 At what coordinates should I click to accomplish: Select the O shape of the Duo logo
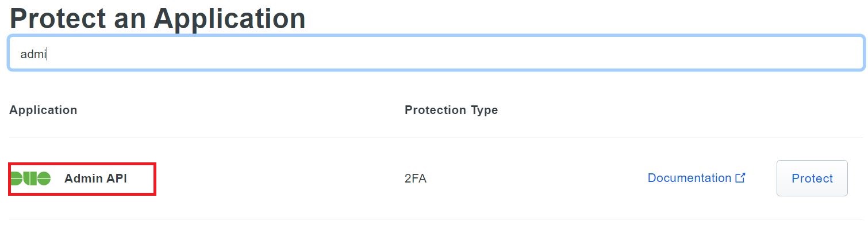[44, 178]
